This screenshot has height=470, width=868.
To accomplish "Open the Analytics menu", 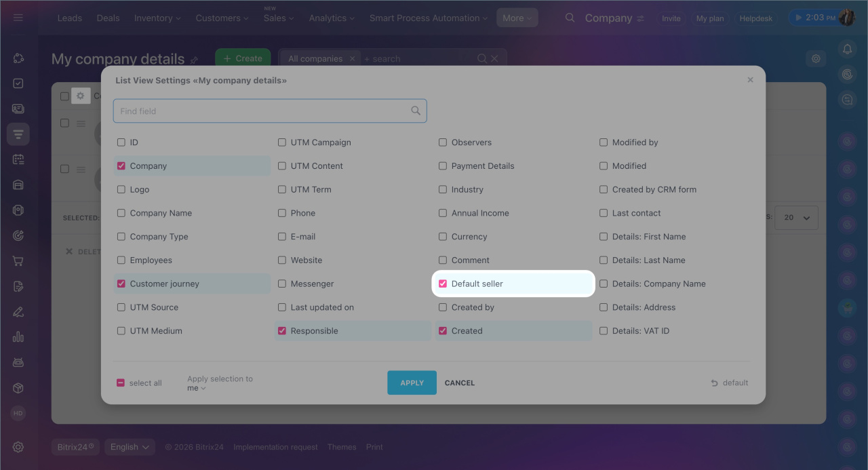I will 332,18.
